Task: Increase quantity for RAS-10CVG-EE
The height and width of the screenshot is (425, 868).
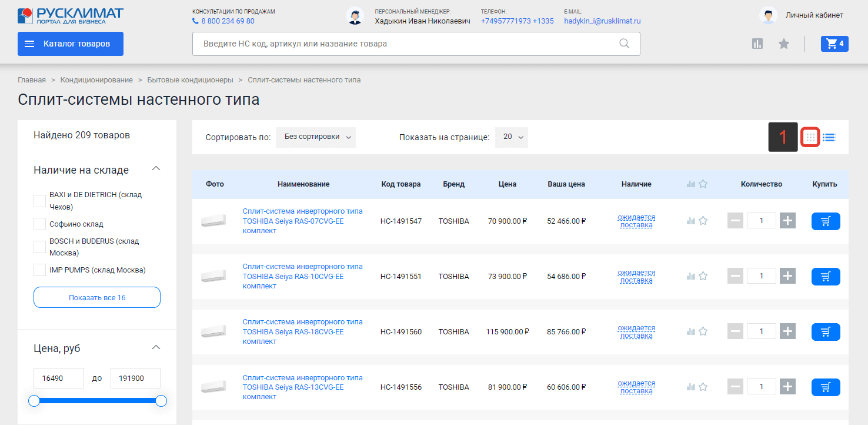Action: [x=787, y=276]
